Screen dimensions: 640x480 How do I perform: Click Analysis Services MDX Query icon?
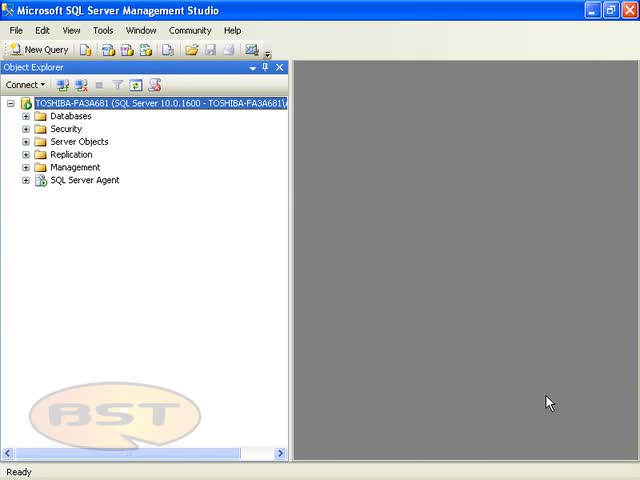tap(108, 50)
